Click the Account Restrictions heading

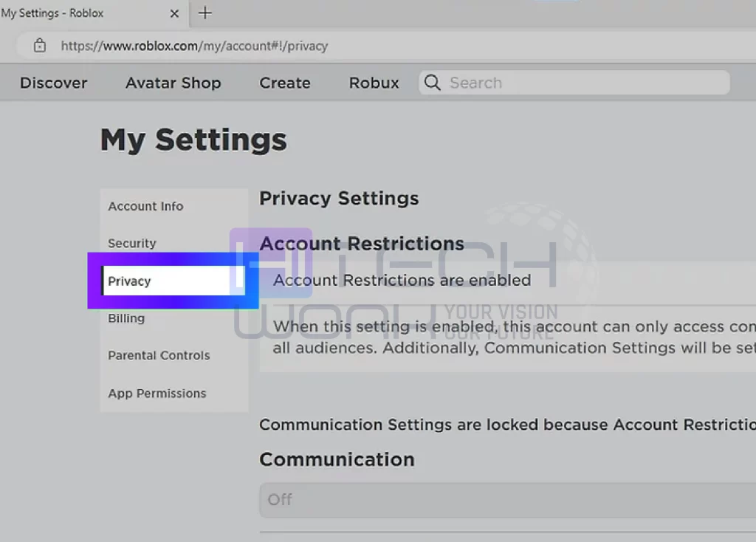click(x=361, y=244)
